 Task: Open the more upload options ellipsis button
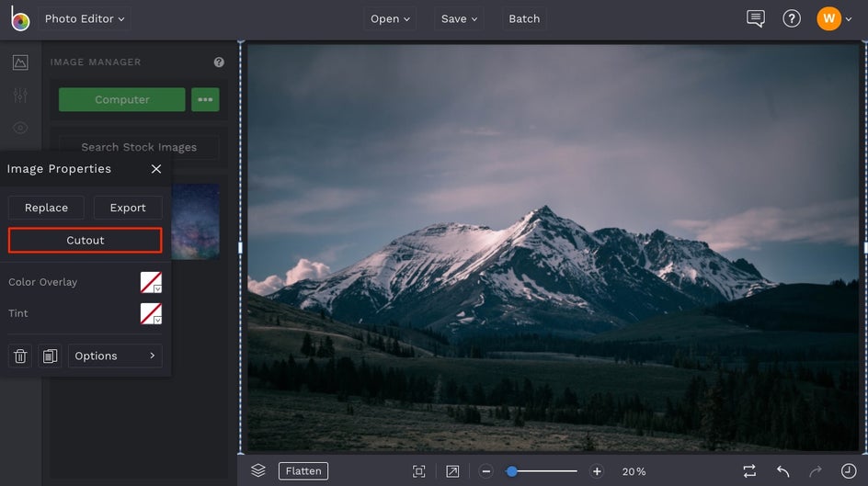pos(205,99)
